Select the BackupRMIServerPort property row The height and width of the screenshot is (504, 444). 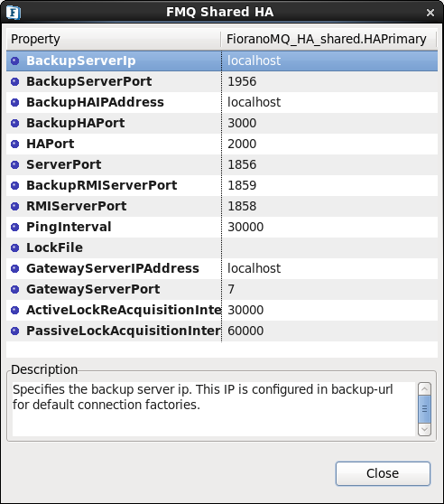222,185
